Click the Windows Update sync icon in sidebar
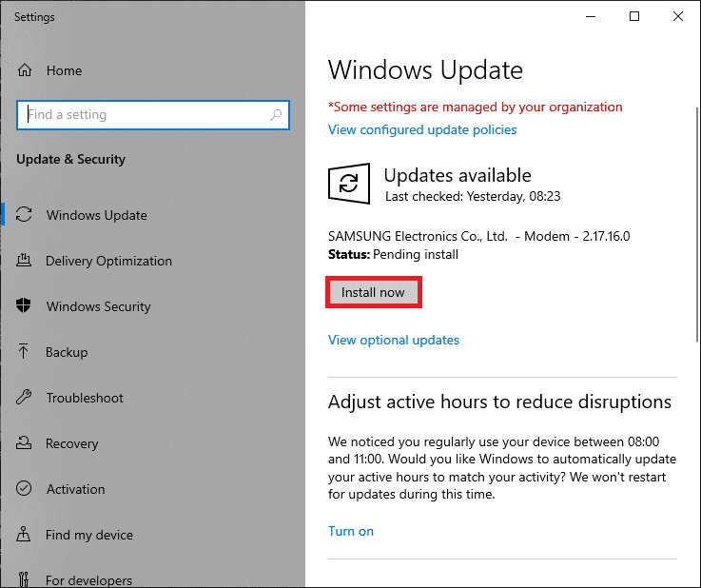This screenshot has height=588, width=701. (25, 215)
